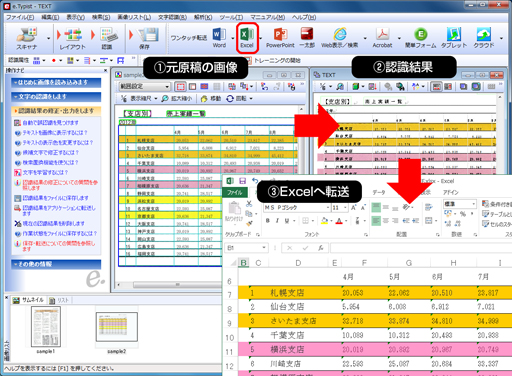Open Web display/search icon
The width and height of the screenshot is (512, 376).
point(339,37)
